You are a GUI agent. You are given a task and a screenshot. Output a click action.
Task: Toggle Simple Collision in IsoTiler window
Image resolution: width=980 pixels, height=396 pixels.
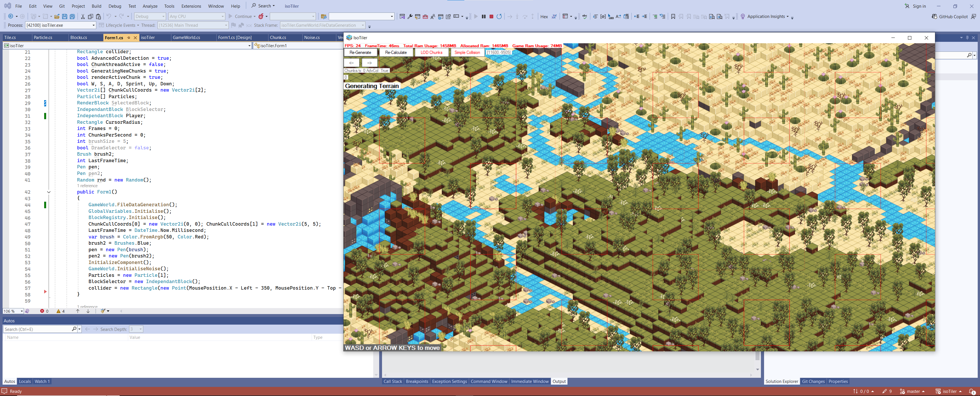click(467, 52)
